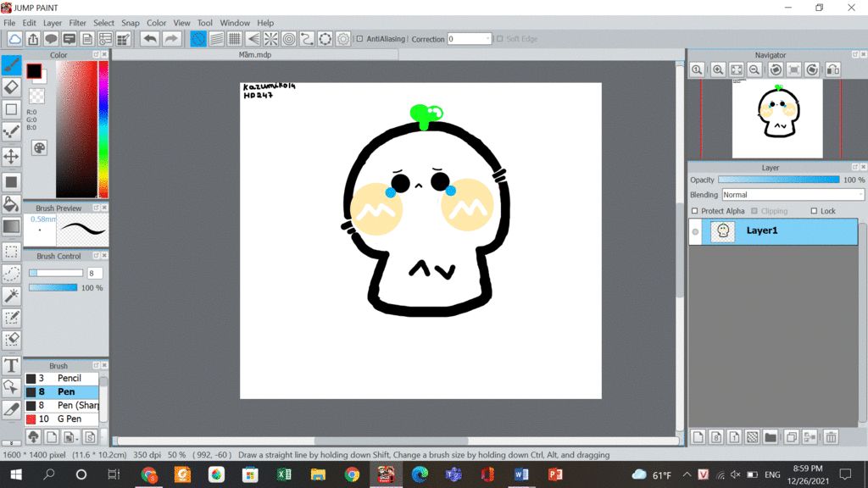Image resolution: width=868 pixels, height=488 pixels.
Task: Select the Eraser tool
Action: (11, 87)
